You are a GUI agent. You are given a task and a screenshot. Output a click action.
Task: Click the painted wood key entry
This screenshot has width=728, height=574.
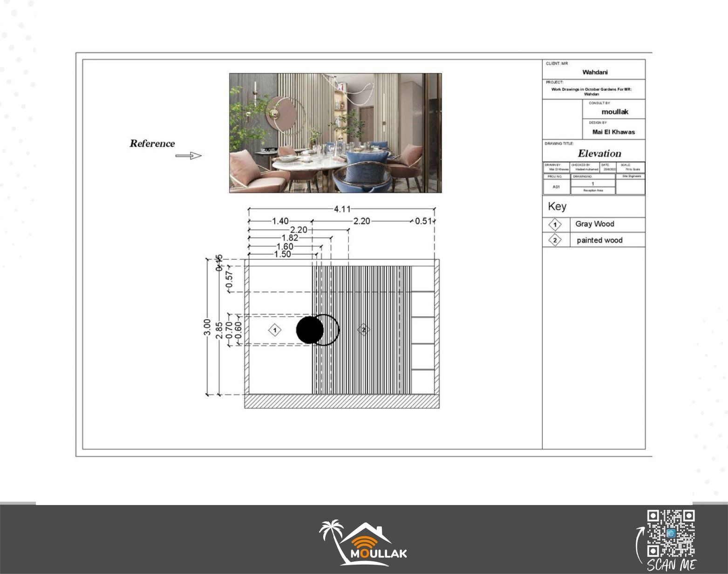click(599, 240)
